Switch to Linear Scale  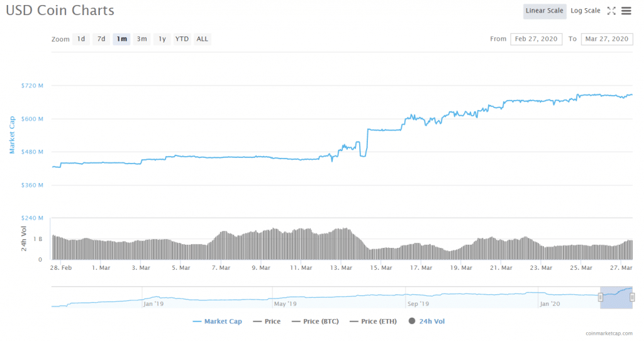point(544,11)
